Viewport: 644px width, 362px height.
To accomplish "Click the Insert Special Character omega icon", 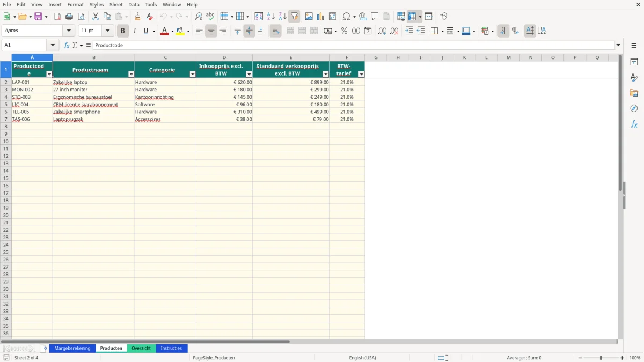I will (x=347, y=17).
